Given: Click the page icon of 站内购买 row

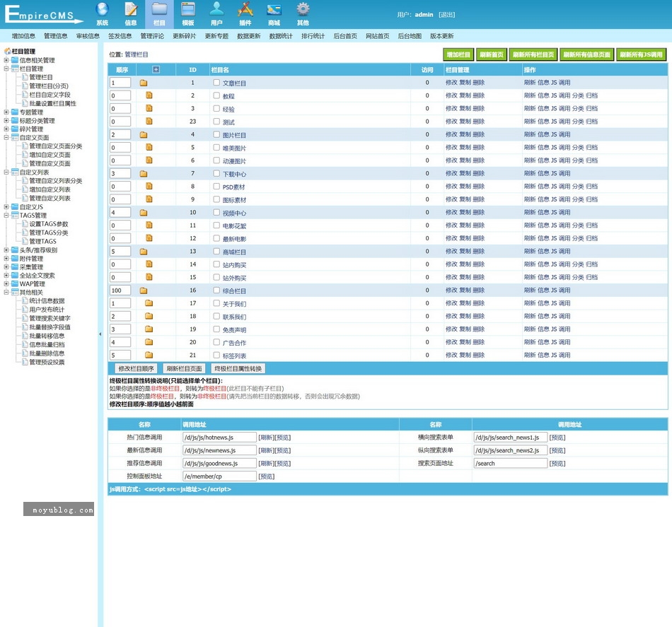Looking at the screenshot, I should [x=149, y=264].
